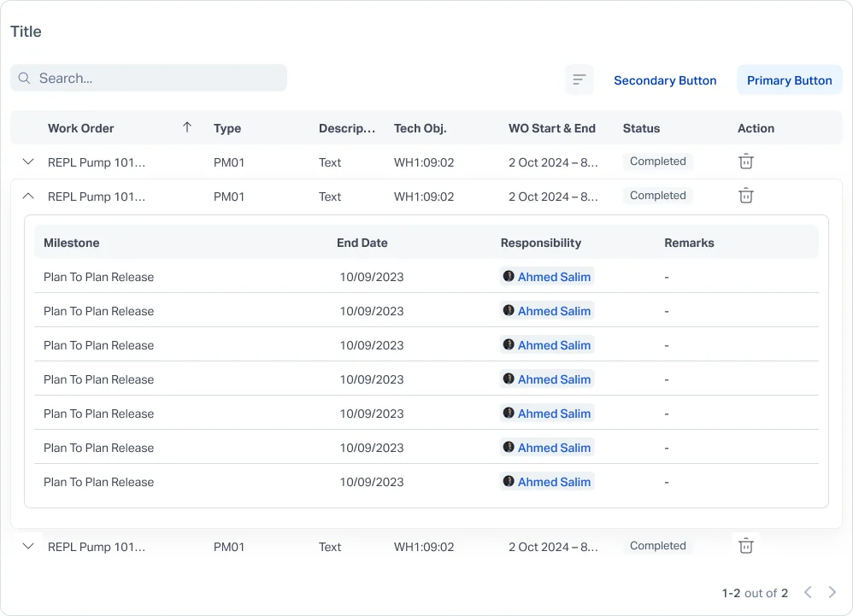
Task: Click the Title heading text
Action: [x=26, y=32]
